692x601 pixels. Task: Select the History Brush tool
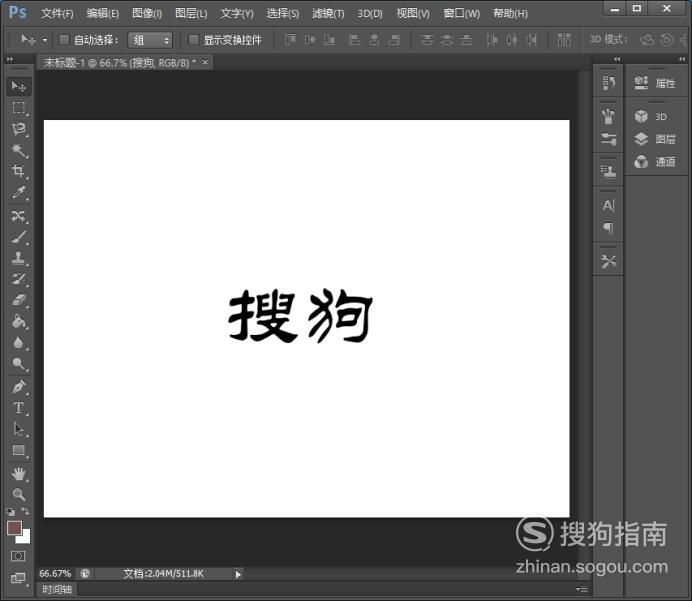point(19,279)
